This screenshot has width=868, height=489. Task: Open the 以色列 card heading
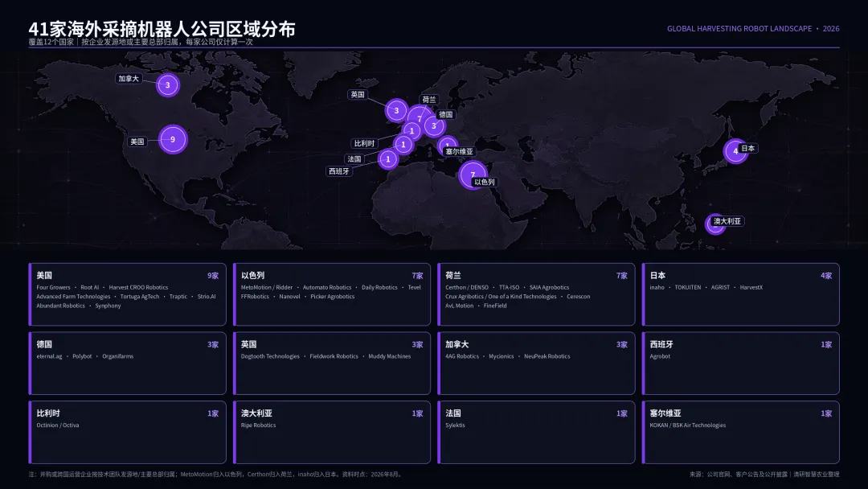point(252,275)
